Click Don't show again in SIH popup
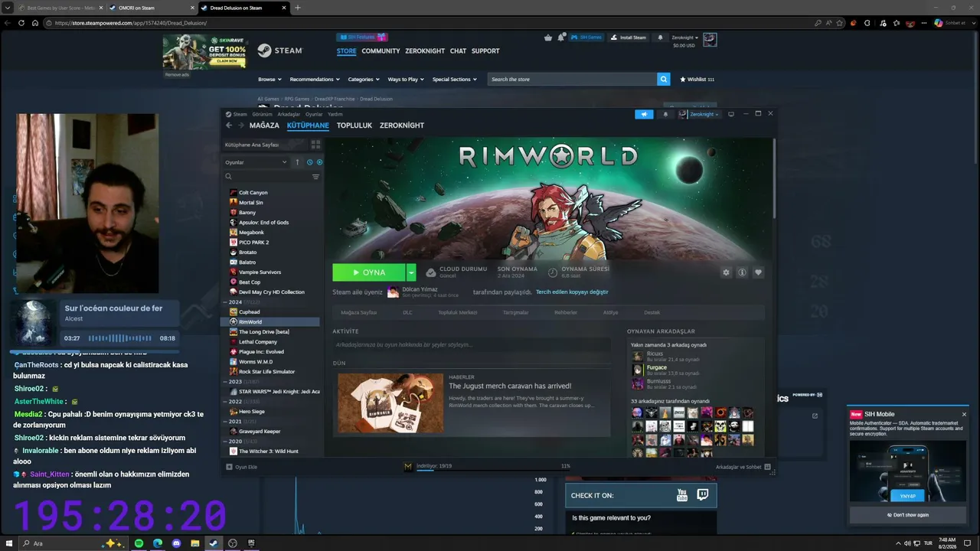Screen dimensions: 980x551 (908, 515)
